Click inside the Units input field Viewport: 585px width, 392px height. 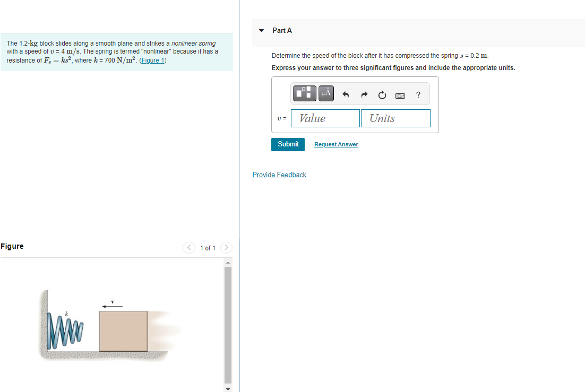(395, 118)
